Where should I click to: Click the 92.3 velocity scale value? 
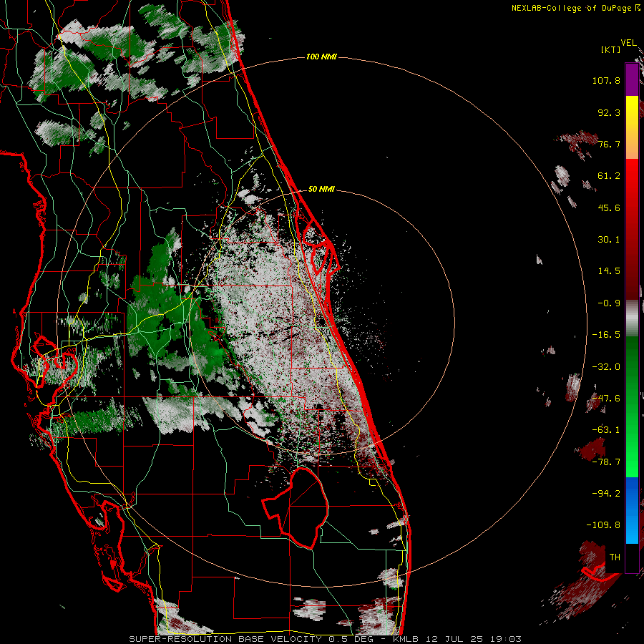pyautogui.click(x=609, y=112)
